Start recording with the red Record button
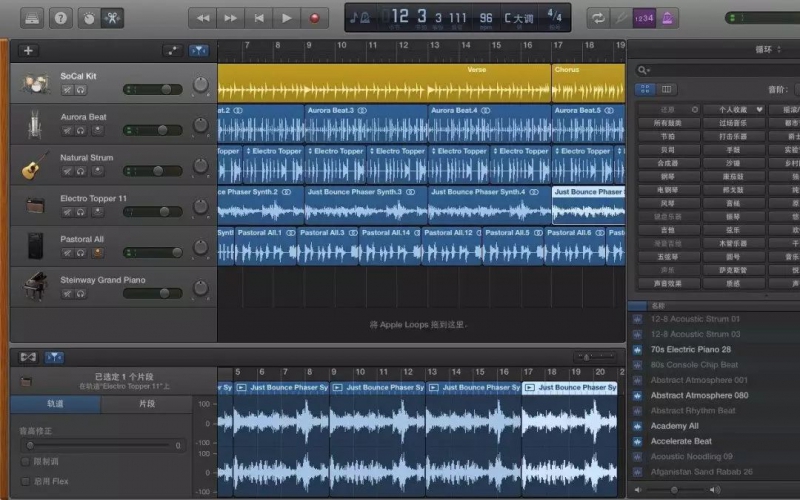The height and width of the screenshot is (500, 800). [x=315, y=18]
